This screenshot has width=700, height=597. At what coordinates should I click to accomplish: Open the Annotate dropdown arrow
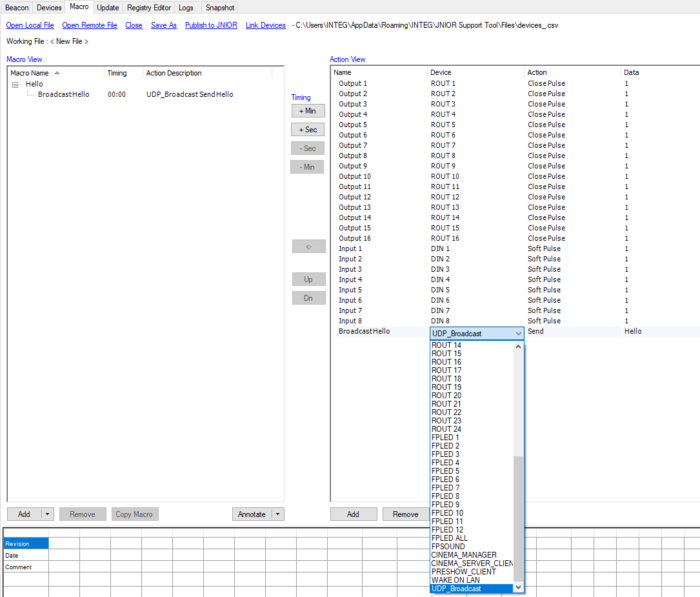[x=278, y=514]
